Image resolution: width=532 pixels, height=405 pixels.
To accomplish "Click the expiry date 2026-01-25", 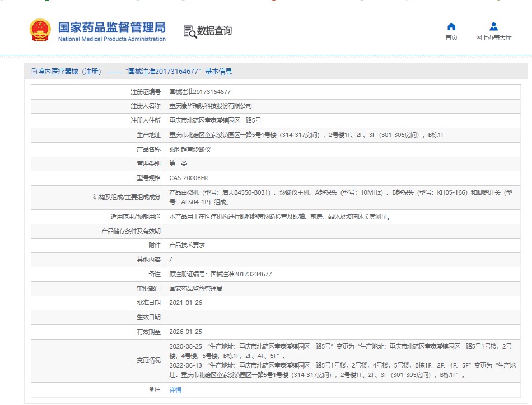I will 185,332.
